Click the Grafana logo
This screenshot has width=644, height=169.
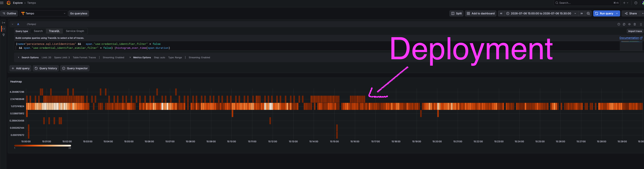(x=9, y=3)
